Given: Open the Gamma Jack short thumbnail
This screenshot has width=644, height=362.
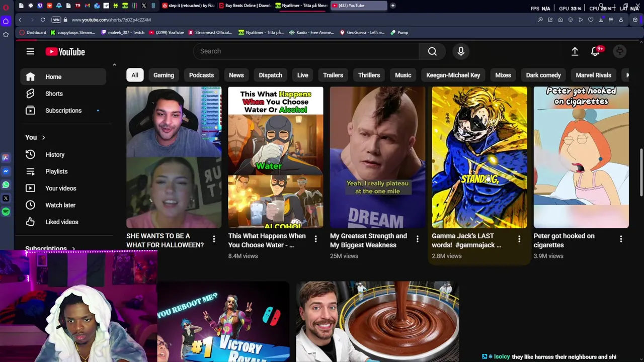Looking at the screenshot, I should [479, 157].
